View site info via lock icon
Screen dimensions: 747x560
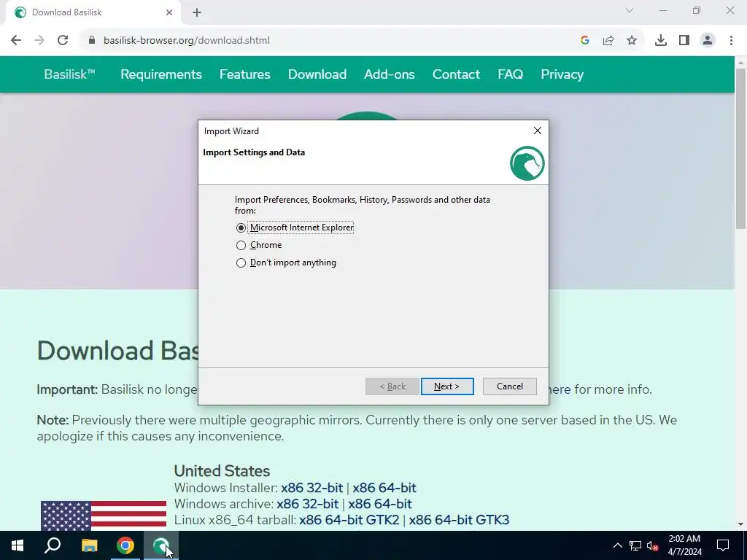[92, 40]
